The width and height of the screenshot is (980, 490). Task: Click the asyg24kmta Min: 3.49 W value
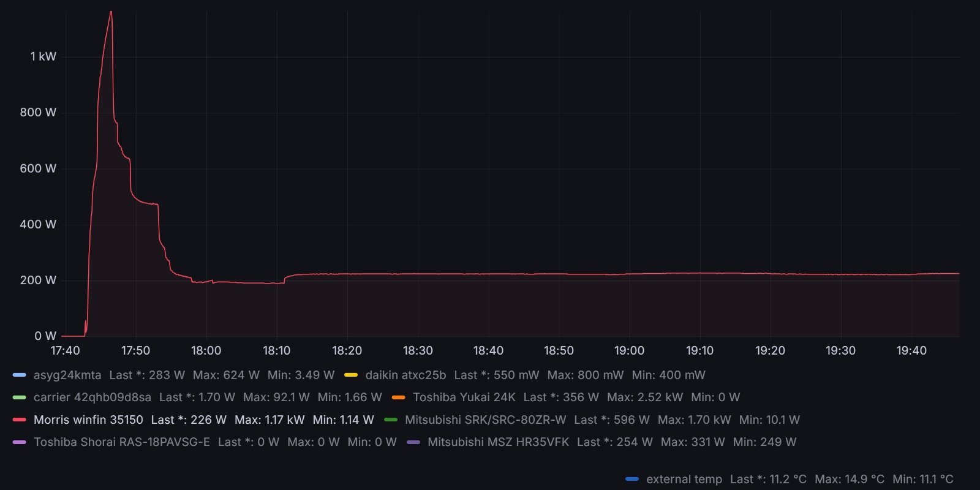click(x=301, y=375)
